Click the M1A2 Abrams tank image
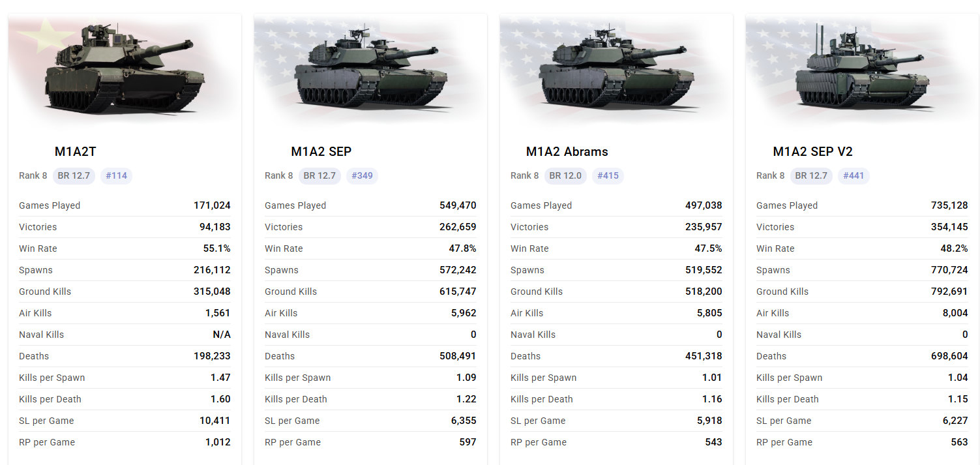Image resolution: width=980 pixels, height=465 pixels. click(616, 72)
